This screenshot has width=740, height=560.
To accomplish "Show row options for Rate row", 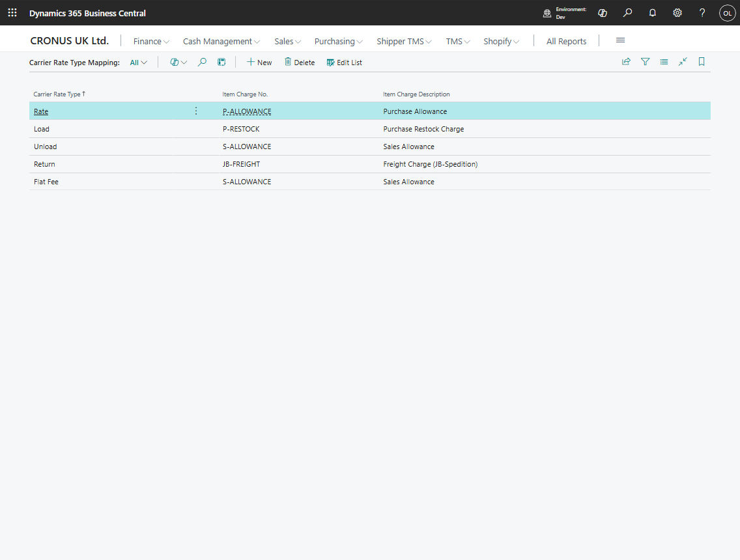I will [x=196, y=111].
